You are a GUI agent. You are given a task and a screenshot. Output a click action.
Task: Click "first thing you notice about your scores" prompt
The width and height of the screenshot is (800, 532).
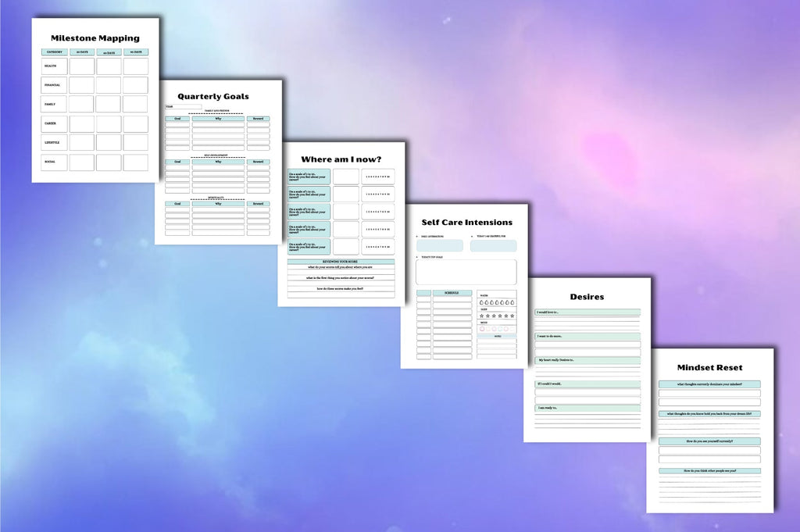(340, 278)
